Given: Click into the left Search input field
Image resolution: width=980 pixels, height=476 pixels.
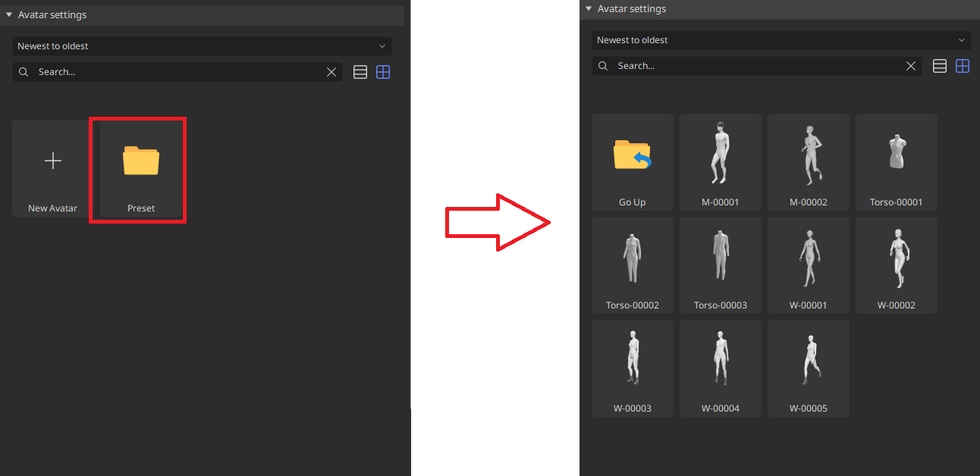Looking at the screenshot, I should pos(174,72).
